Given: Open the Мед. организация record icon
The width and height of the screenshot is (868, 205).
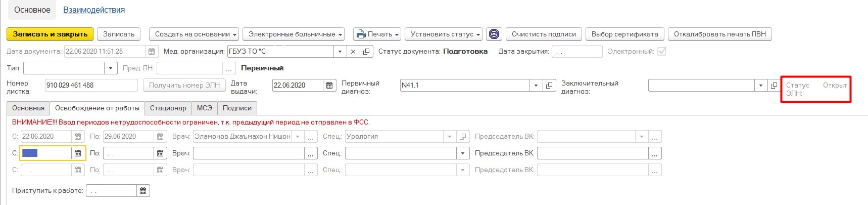Looking at the screenshot, I should 366,52.
